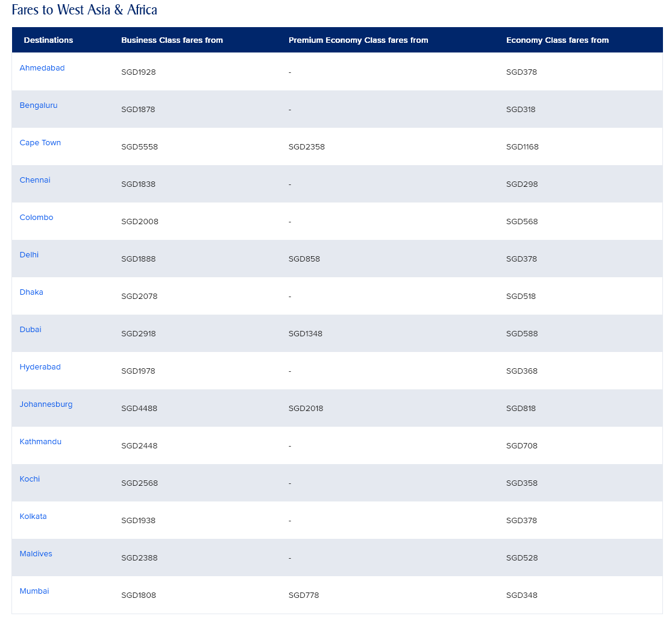Click the Destinations column header

48,40
